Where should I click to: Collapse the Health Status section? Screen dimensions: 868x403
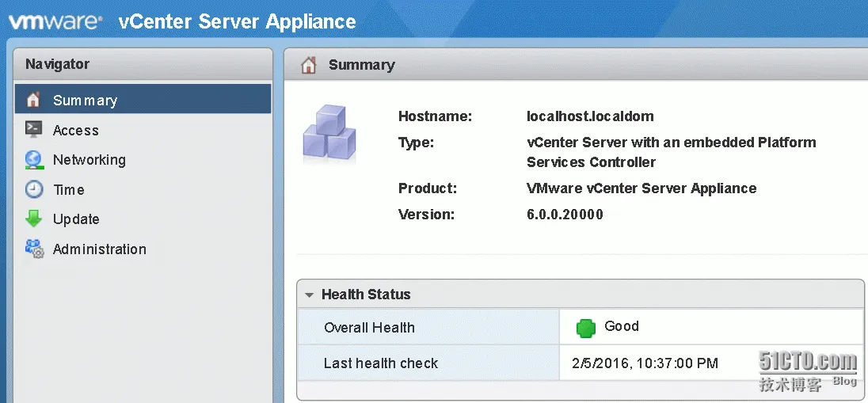tap(309, 295)
